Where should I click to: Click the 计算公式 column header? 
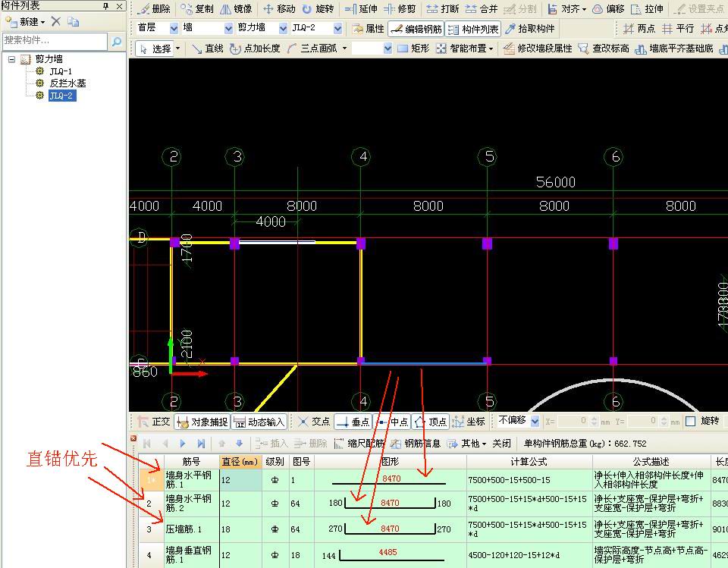click(529, 462)
